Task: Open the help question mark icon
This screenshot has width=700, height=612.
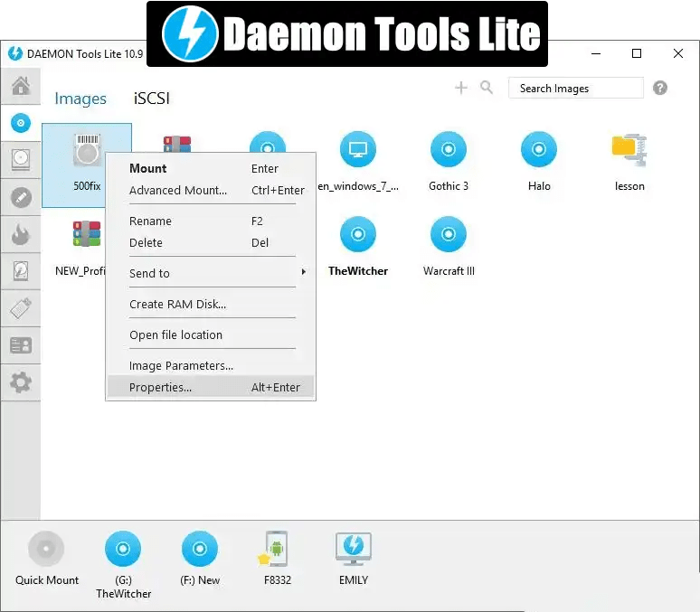Action: click(x=660, y=88)
